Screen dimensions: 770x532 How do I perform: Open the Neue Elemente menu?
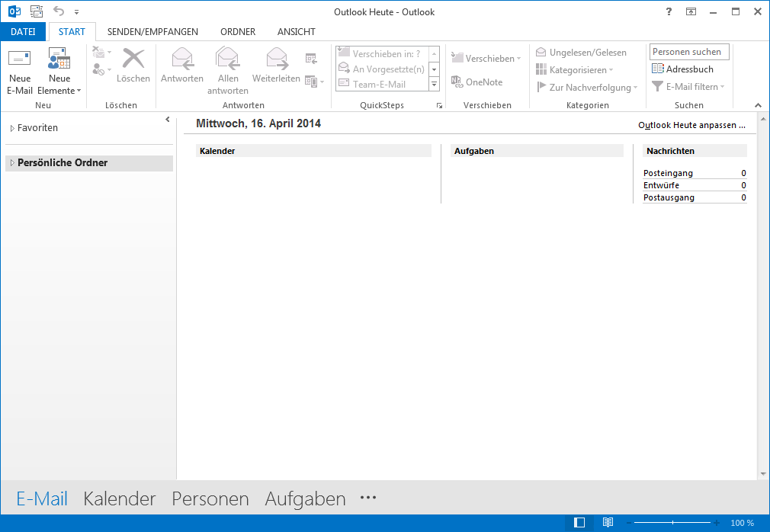(59, 71)
